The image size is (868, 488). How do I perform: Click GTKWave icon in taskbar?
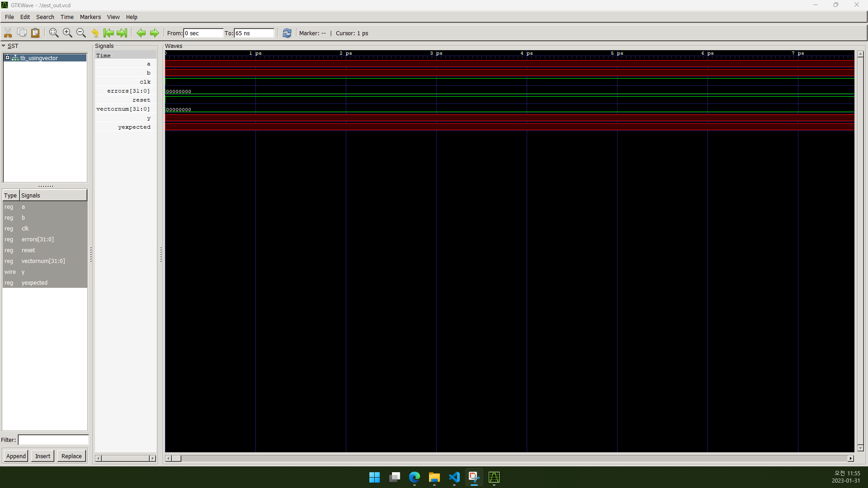coord(494,477)
